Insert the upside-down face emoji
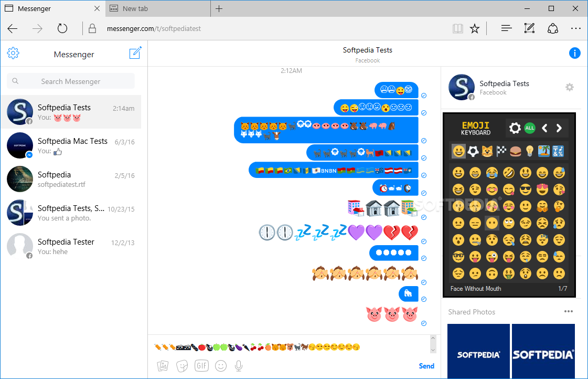 [491, 273]
